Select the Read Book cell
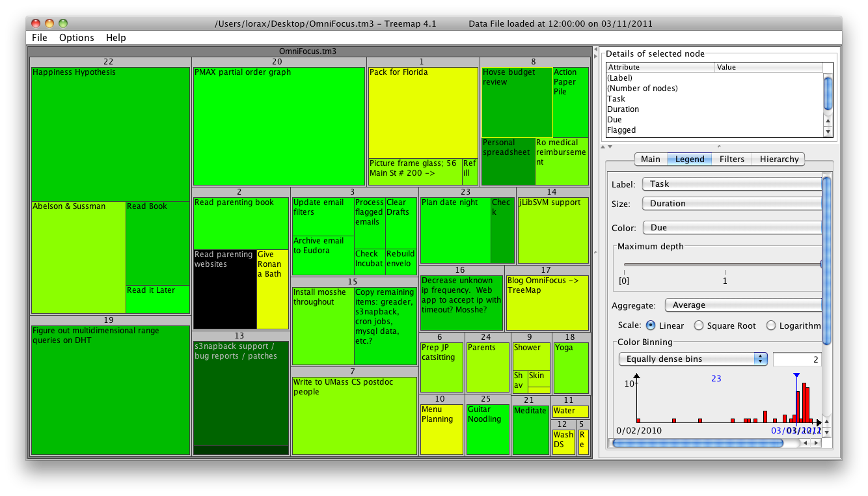 coord(157,243)
